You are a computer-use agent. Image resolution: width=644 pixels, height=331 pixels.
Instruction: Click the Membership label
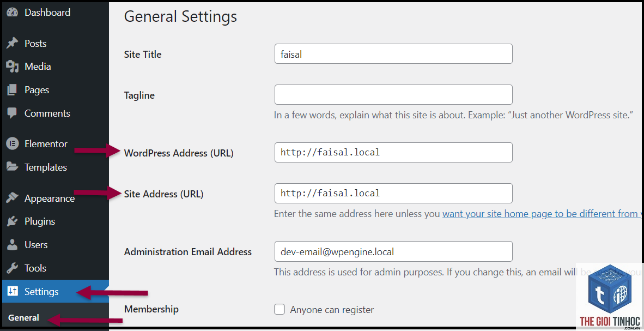[x=151, y=309]
